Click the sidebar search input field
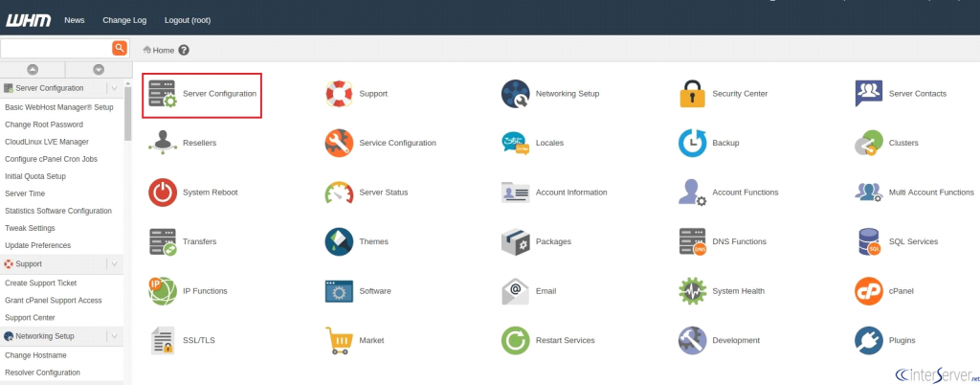 click(56, 48)
